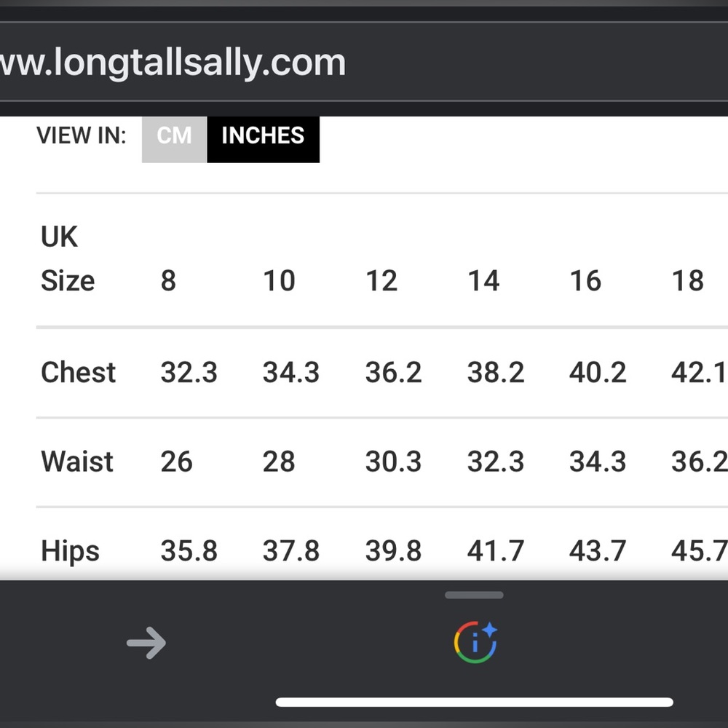728x728 pixels.
Task: Click the Chest row label
Action: coord(78,372)
